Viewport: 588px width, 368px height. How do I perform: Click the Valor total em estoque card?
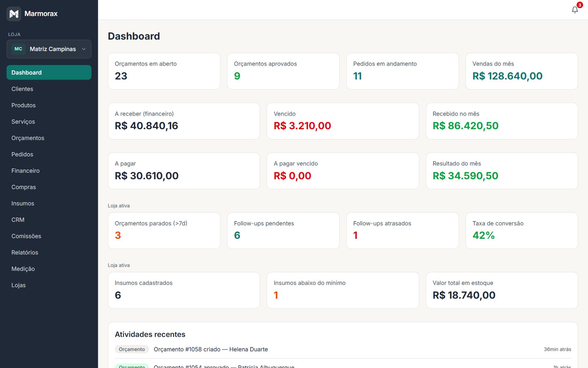point(502,290)
